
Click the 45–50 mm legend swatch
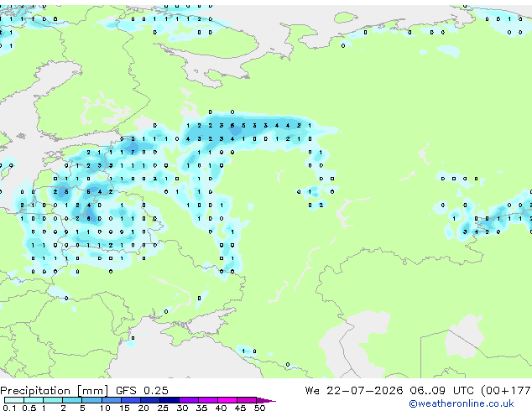point(247,400)
